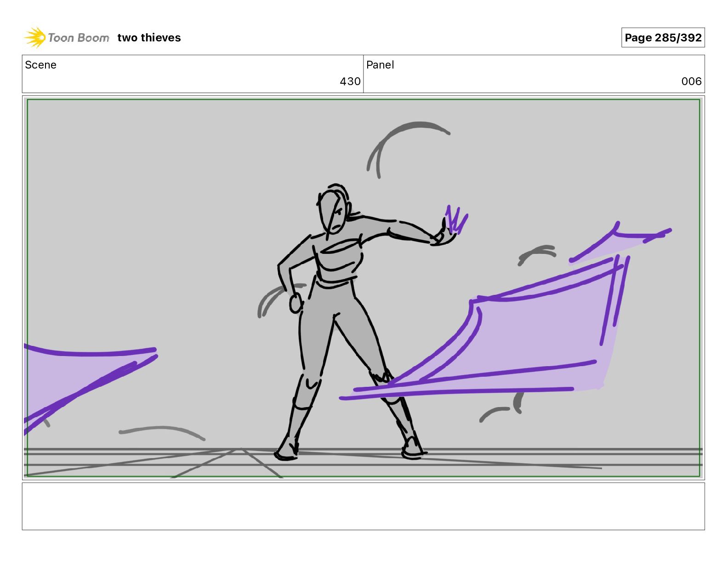Click the character's torso crop top
728x563 pixels.
[339, 258]
